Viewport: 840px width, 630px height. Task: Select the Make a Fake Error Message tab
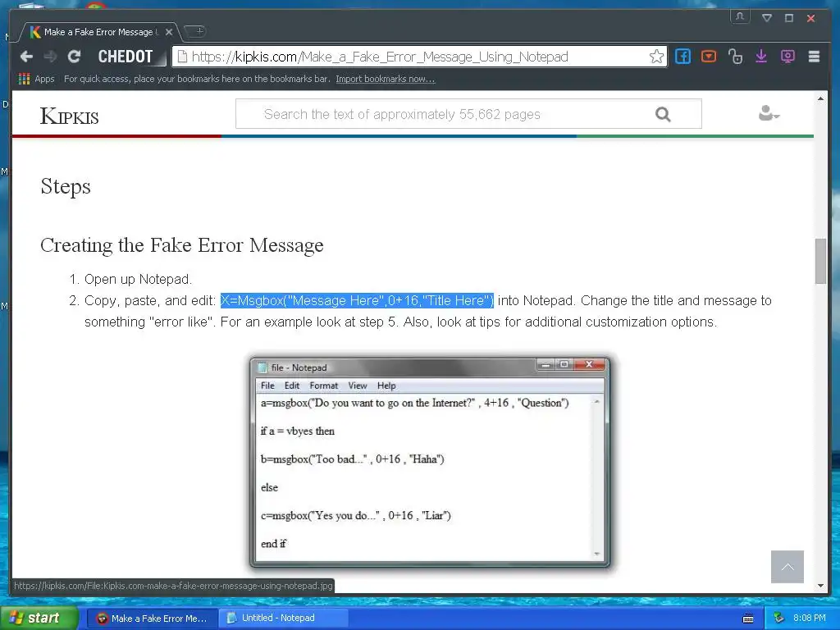pos(99,32)
